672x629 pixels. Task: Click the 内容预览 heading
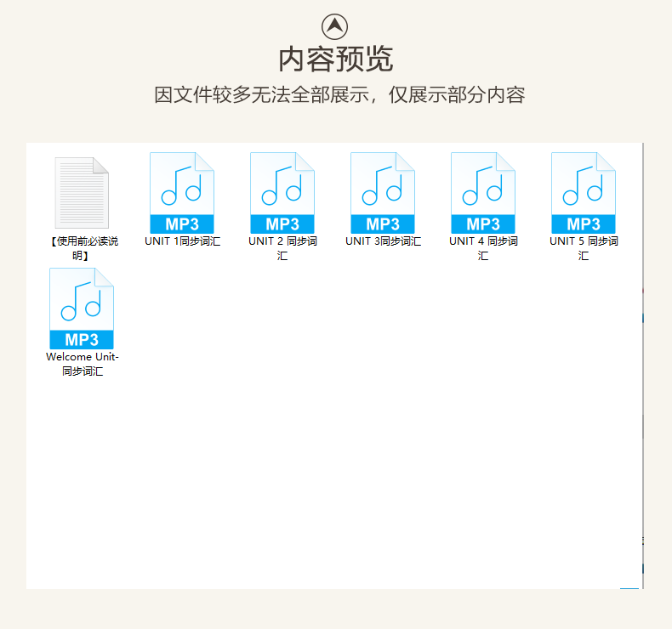(335, 59)
